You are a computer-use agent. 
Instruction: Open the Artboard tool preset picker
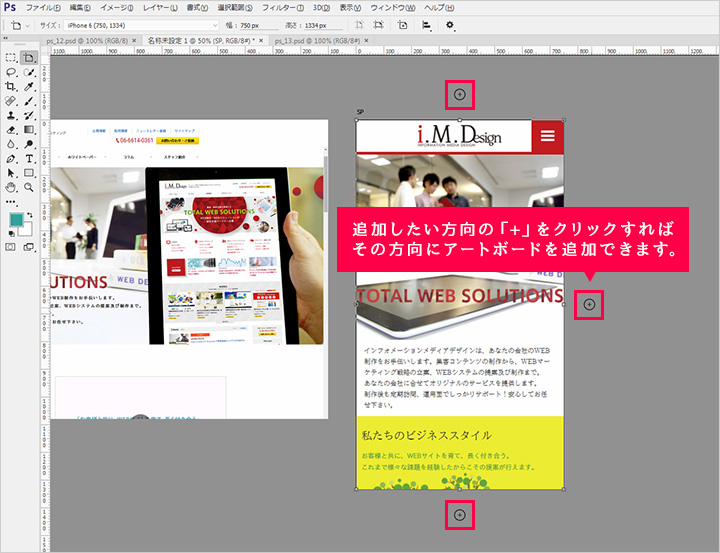(20, 25)
